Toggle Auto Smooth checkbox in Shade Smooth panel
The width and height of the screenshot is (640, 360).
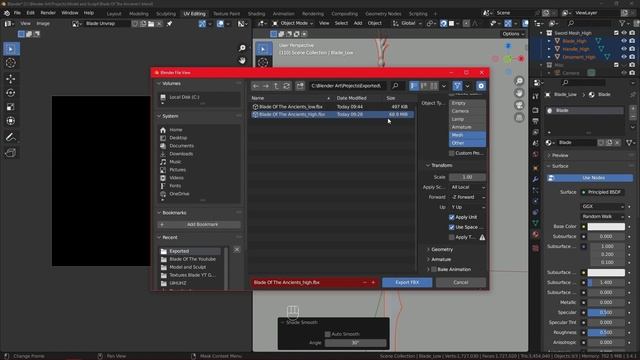pos(327,334)
